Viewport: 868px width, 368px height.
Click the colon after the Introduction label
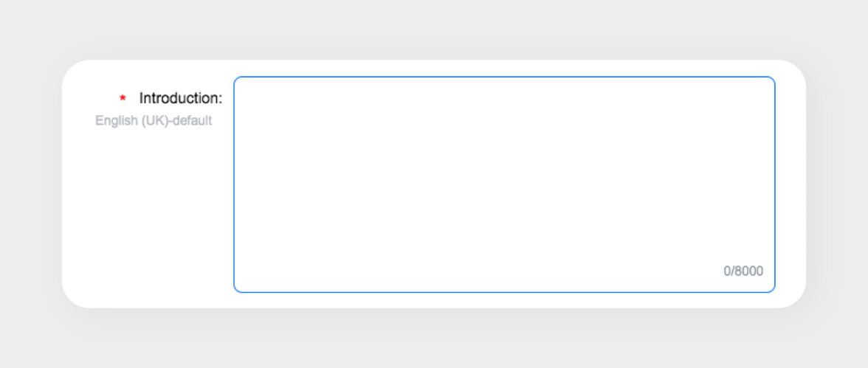coord(220,98)
